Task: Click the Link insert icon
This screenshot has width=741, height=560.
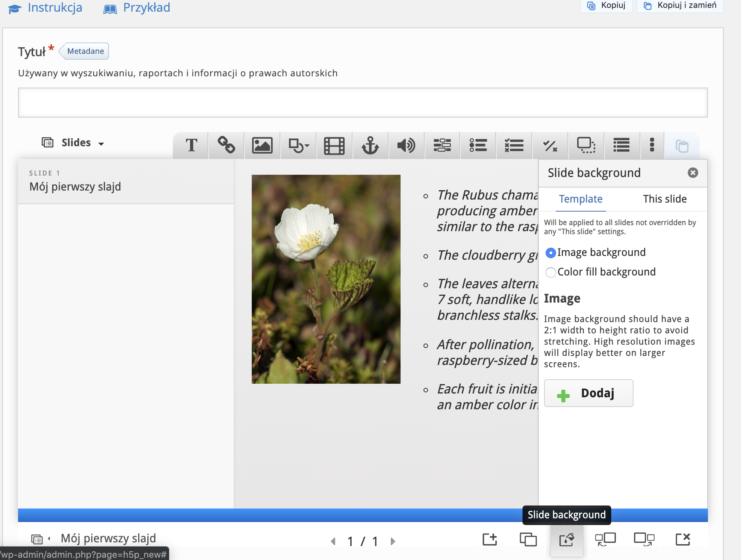Action: (226, 145)
